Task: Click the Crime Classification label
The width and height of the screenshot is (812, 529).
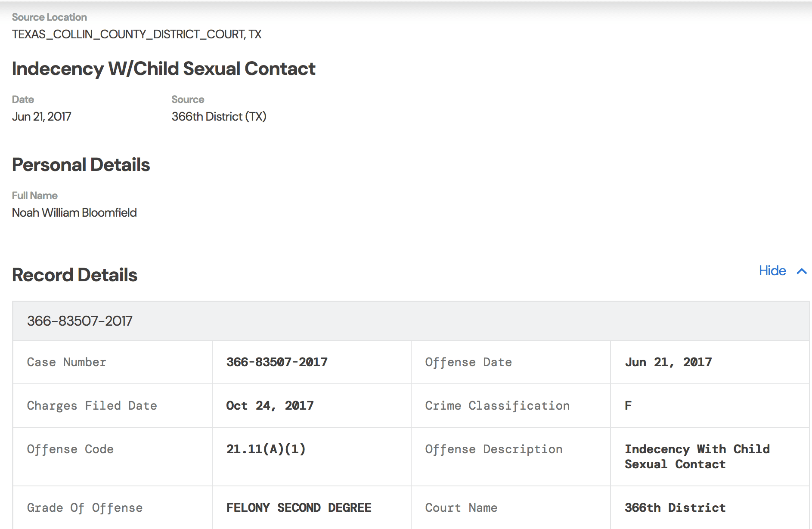Action: click(497, 406)
